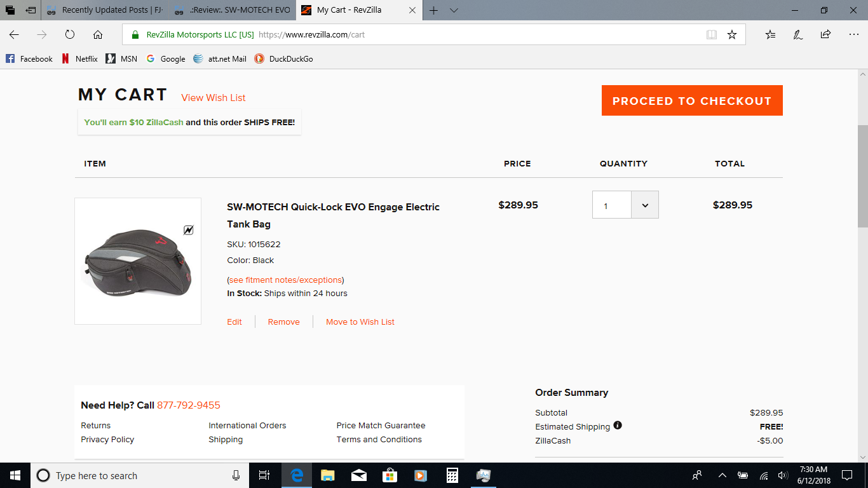Close the My Cart - RevZilla tab
868x488 pixels.
click(412, 10)
